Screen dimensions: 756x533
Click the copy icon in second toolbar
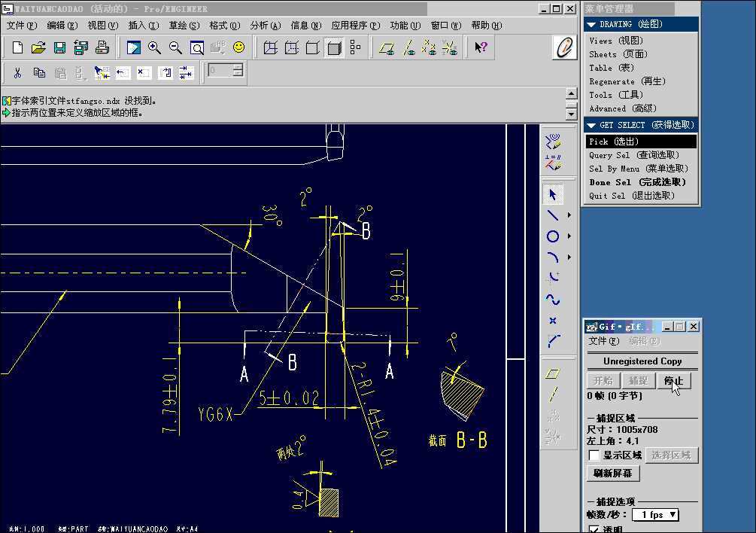tap(39, 73)
